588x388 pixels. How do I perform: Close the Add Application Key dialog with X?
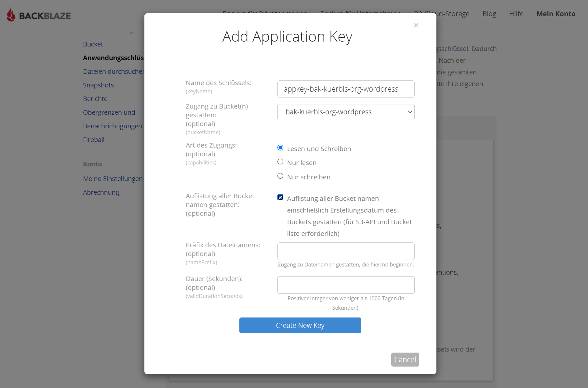[416, 25]
